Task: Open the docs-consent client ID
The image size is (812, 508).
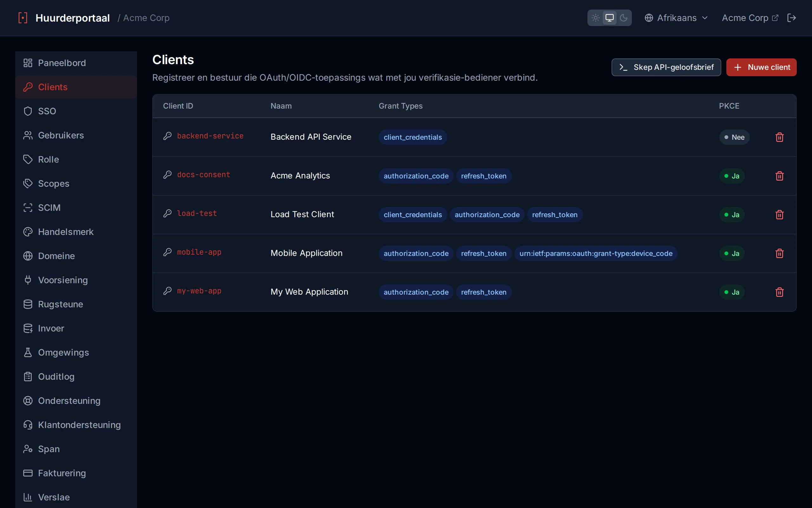Action: (203, 175)
